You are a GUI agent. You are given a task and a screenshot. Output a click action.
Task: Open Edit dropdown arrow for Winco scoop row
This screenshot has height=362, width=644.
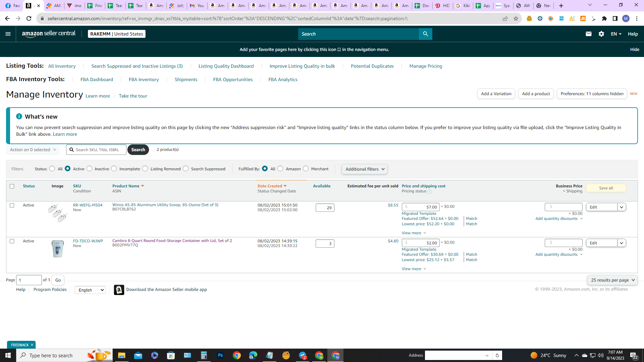622,207
